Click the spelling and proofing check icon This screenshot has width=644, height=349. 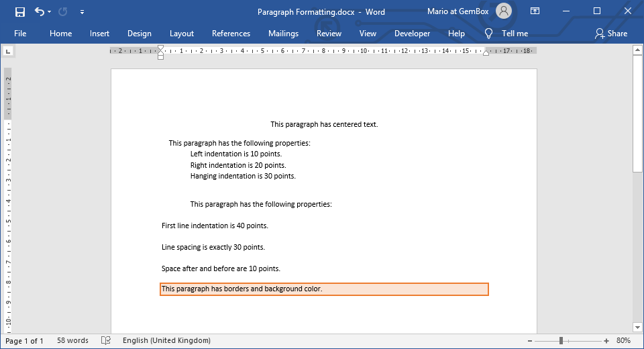click(x=105, y=341)
